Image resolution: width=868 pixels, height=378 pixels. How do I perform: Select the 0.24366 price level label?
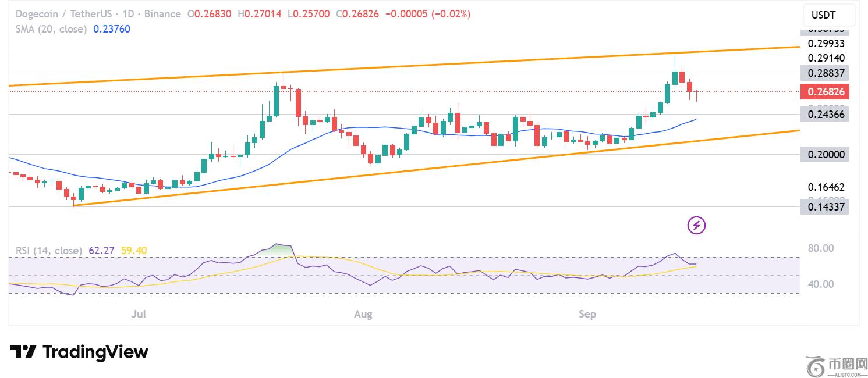click(x=824, y=115)
